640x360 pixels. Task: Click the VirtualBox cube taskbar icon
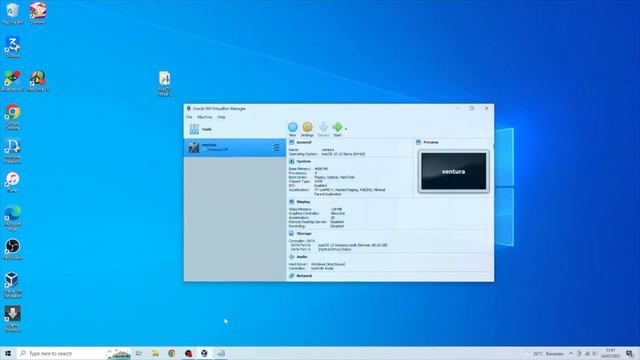point(204,353)
